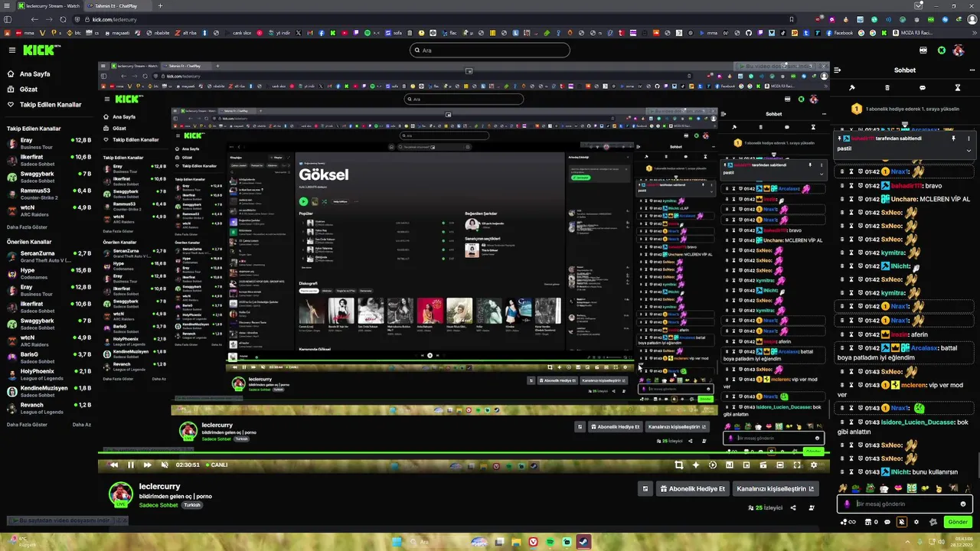The image size is (980, 551).
Task: Click the trash clear-chat icon in chat toolbar
Action: click(x=887, y=88)
